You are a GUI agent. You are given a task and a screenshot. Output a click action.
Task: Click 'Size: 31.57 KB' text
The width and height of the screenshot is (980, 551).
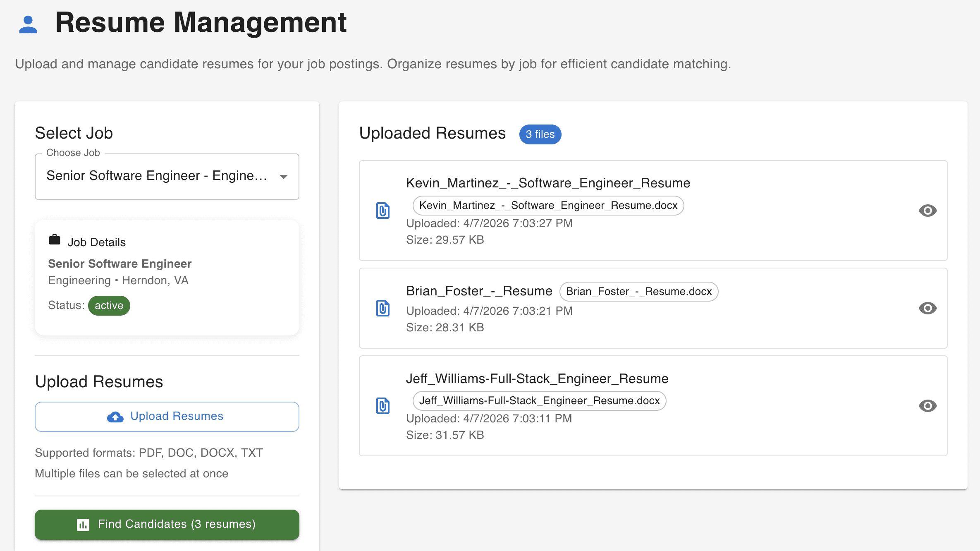(445, 435)
